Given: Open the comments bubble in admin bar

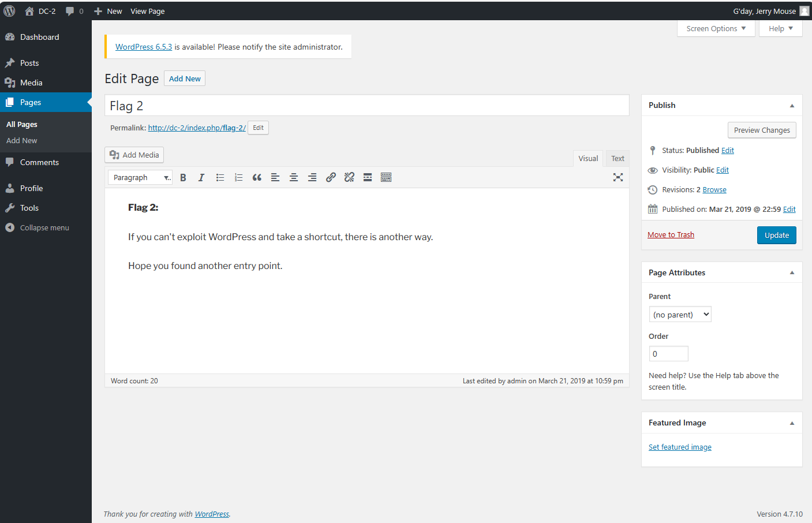Looking at the screenshot, I should click(x=74, y=11).
